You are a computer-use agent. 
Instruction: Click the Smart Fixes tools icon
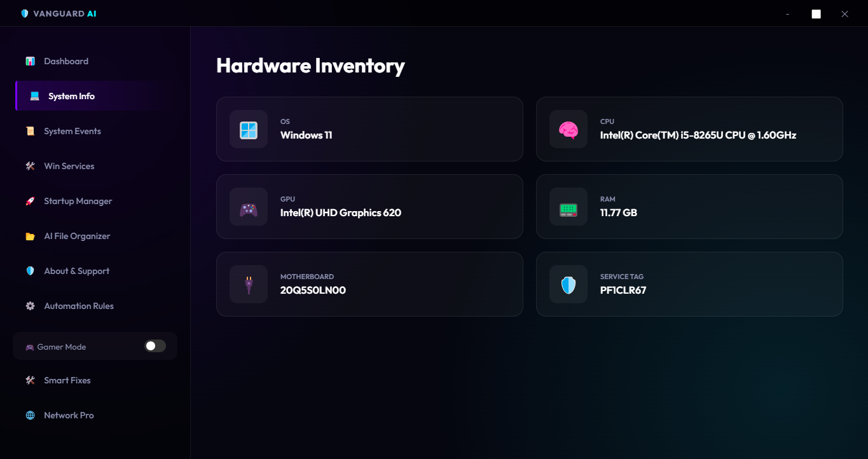point(30,380)
